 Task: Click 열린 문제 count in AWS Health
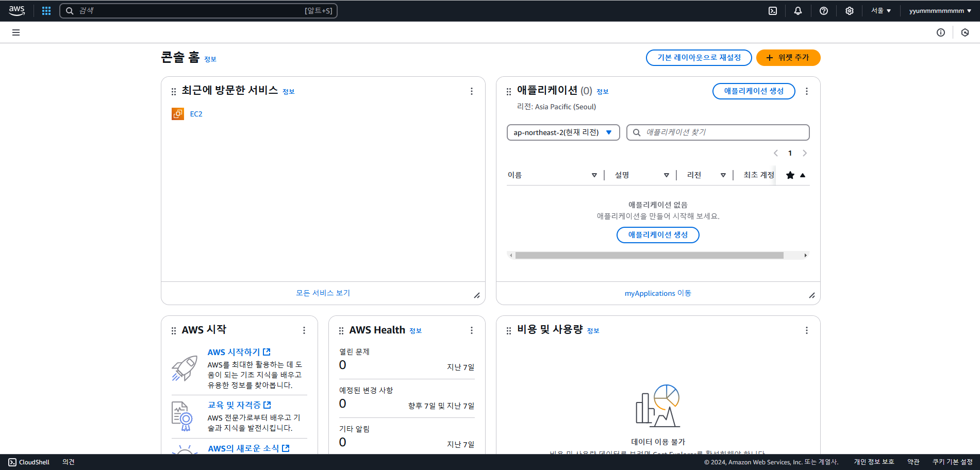coord(343,365)
